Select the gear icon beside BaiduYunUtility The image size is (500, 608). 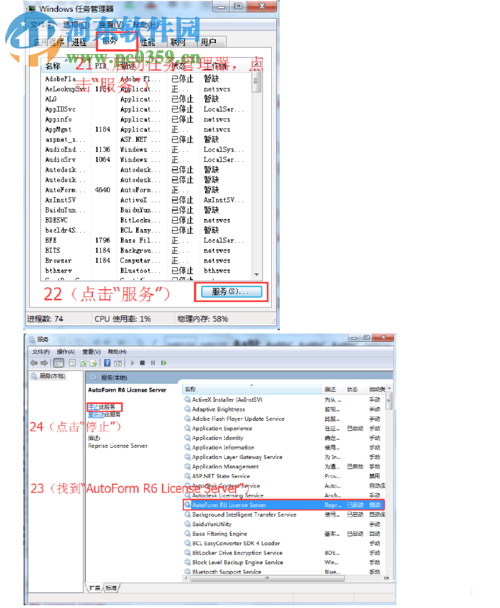click(x=188, y=523)
